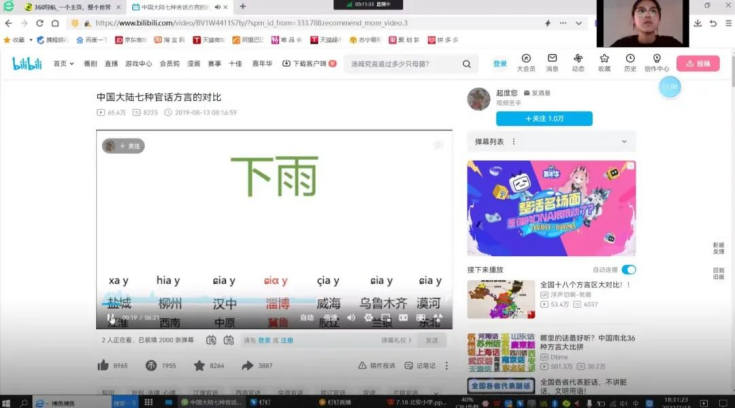The height and width of the screenshot is (408, 735).
Task: Open the 首页 dropdown in navigation
Action: pyautogui.click(x=64, y=64)
